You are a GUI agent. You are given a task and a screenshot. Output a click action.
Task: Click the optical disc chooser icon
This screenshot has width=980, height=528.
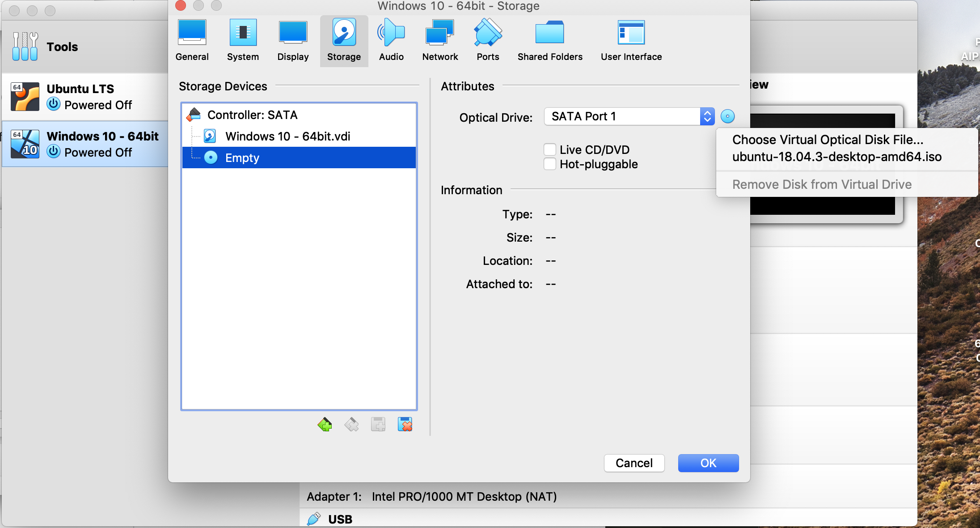coord(727,116)
